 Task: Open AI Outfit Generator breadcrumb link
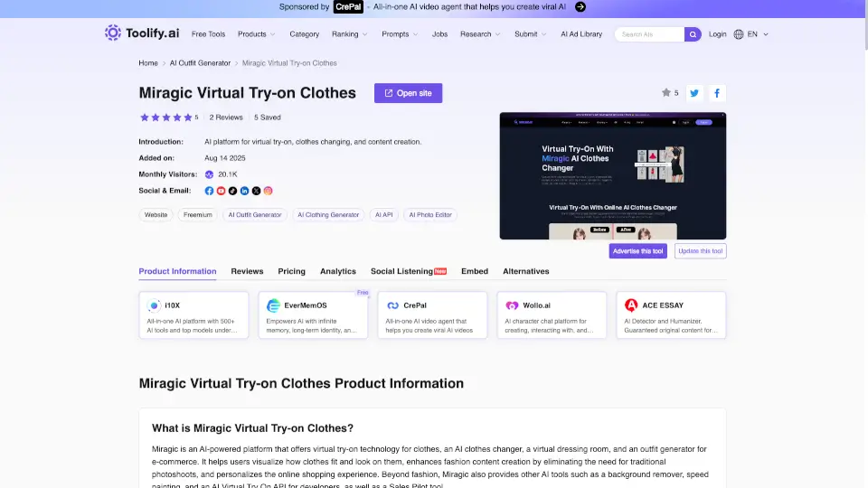[x=200, y=63]
